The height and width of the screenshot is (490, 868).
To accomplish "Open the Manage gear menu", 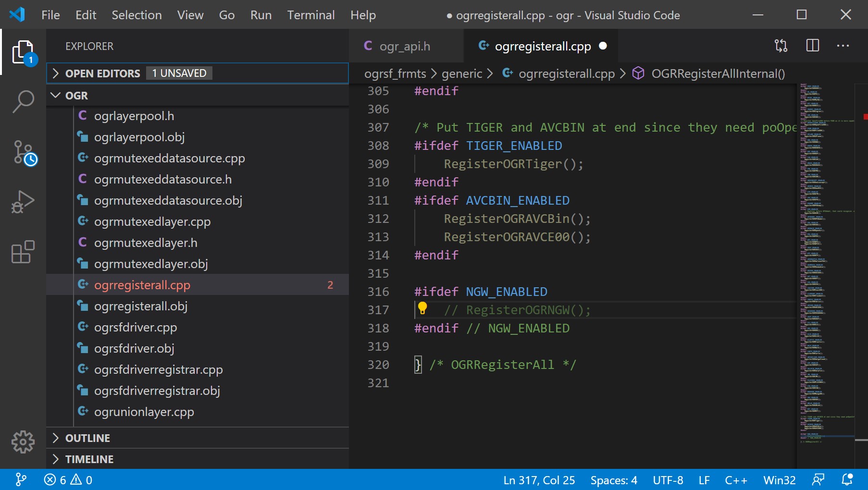I will click(x=23, y=441).
